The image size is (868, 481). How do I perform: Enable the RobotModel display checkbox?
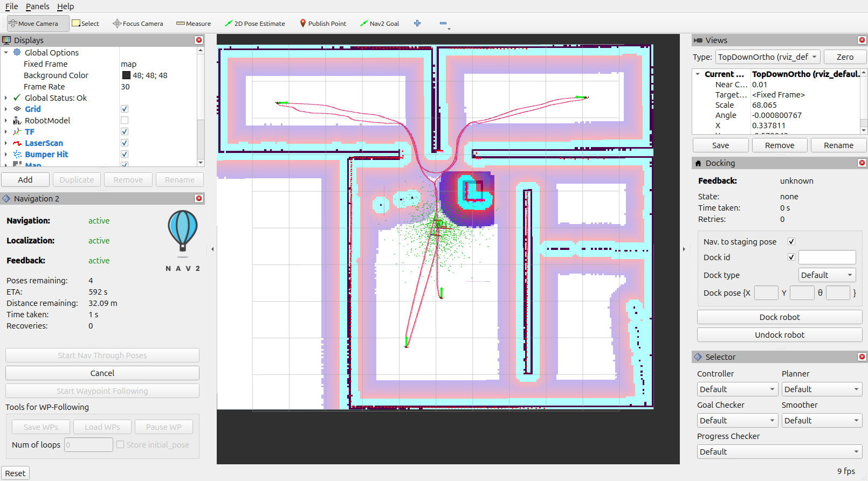click(x=125, y=120)
